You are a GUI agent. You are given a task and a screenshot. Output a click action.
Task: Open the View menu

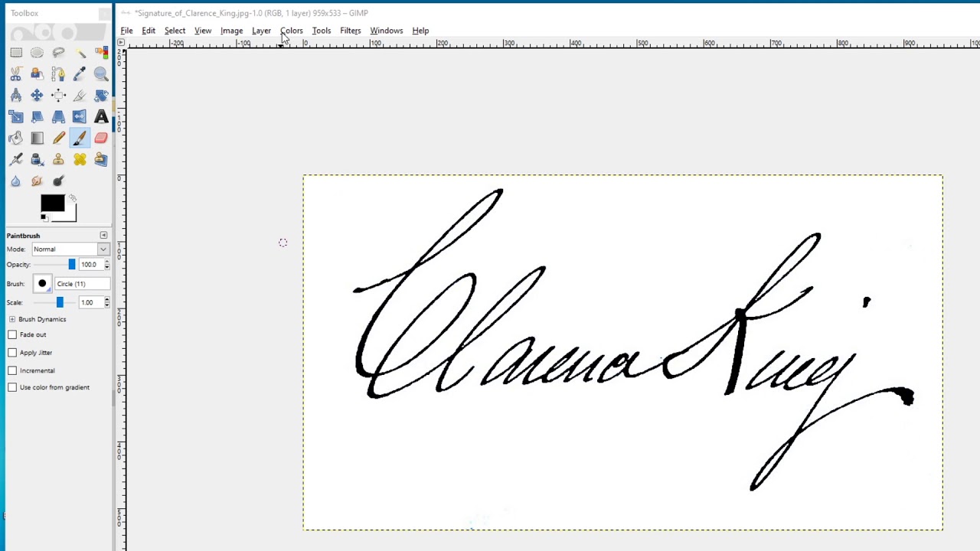[x=203, y=31]
